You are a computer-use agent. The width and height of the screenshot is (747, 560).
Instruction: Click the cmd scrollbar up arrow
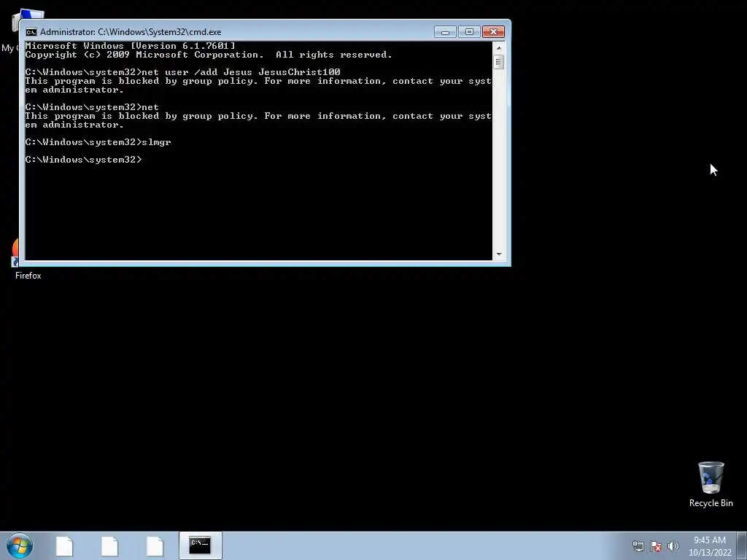pyautogui.click(x=499, y=47)
